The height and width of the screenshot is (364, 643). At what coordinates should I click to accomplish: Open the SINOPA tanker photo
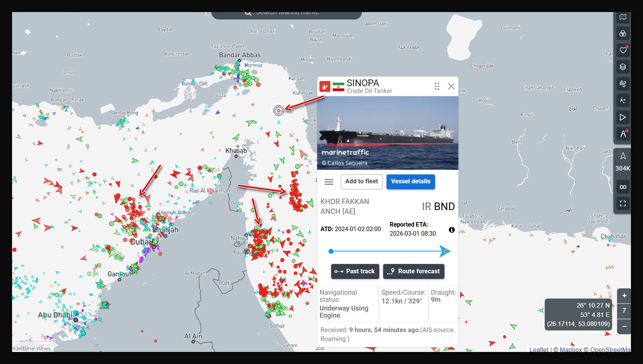pos(388,133)
